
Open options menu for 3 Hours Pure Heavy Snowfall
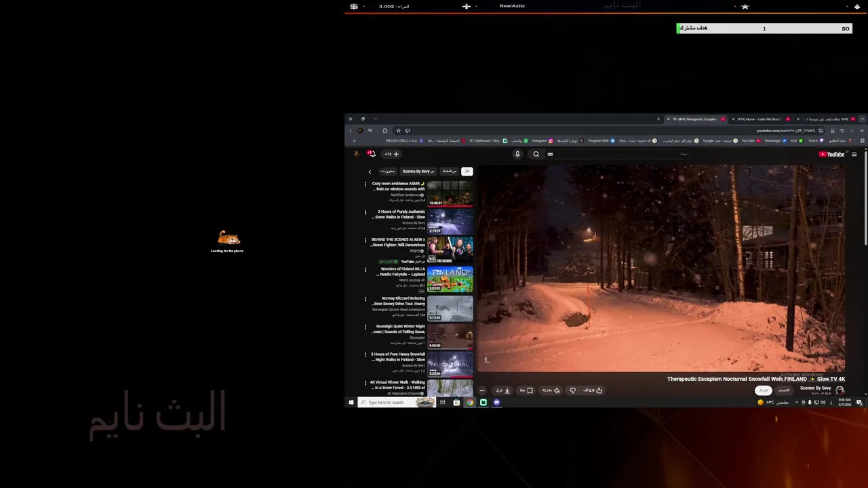click(x=366, y=355)
